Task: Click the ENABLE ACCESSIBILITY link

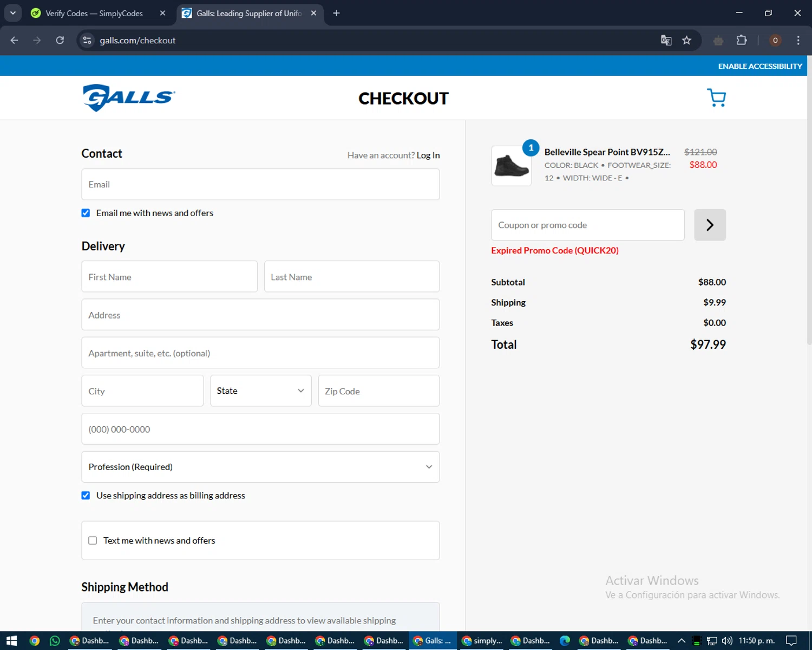Action: click(x=760, y=66)
